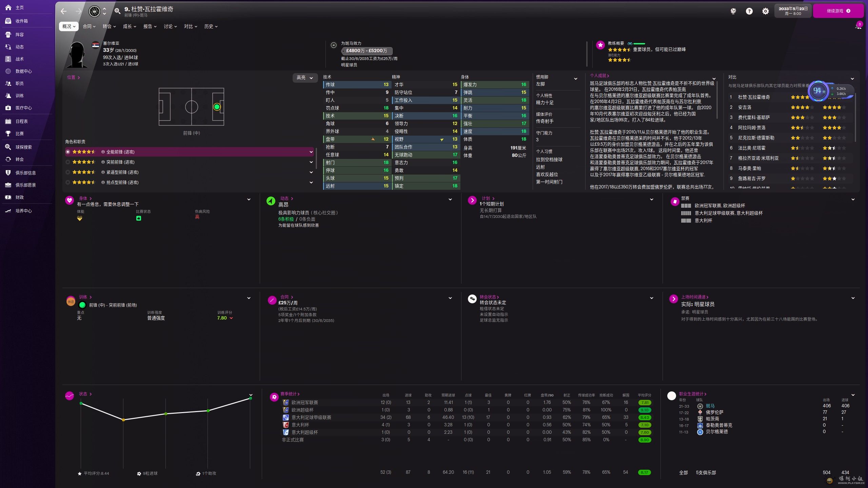
Task: Open the 训练 training icon in sidebar
Action: click(x=8, y=96)
